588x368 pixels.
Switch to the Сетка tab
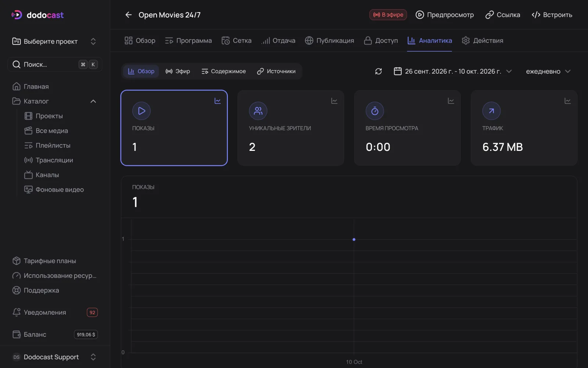(236, 40)
